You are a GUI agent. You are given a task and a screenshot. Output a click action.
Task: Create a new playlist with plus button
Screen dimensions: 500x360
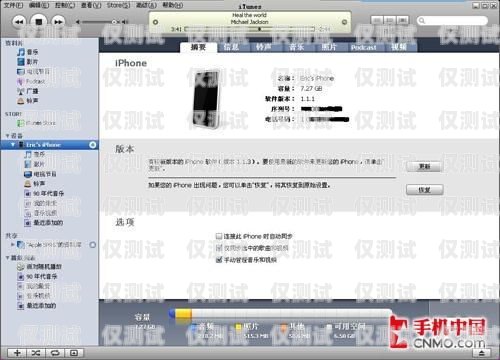[17, 353]
